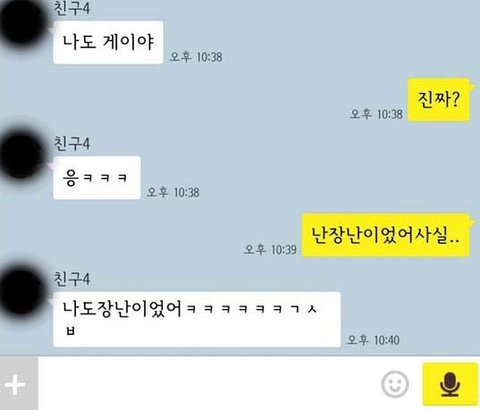Open the emoji smiley picker
The height and width of the screenshot is (410, 480).
coord(395,385)
